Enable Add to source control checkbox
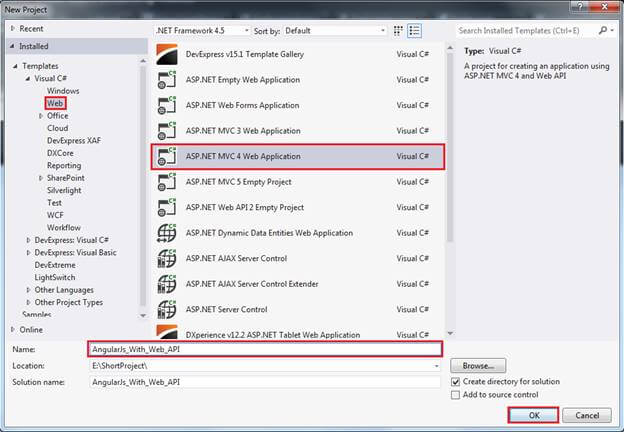This screenshot has height=432, width=624. click(x=456, y=395)
